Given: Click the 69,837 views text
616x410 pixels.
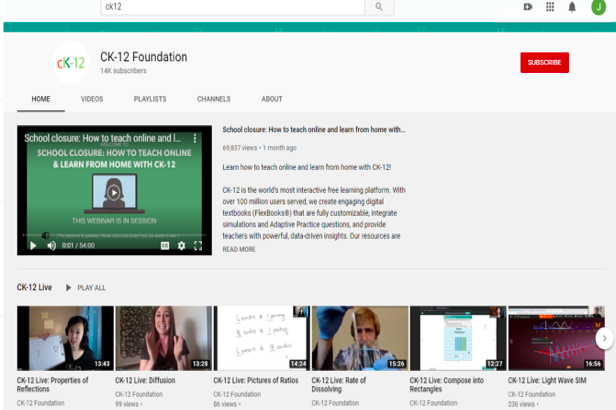Looking at the screenshot, I should [240, 148].
